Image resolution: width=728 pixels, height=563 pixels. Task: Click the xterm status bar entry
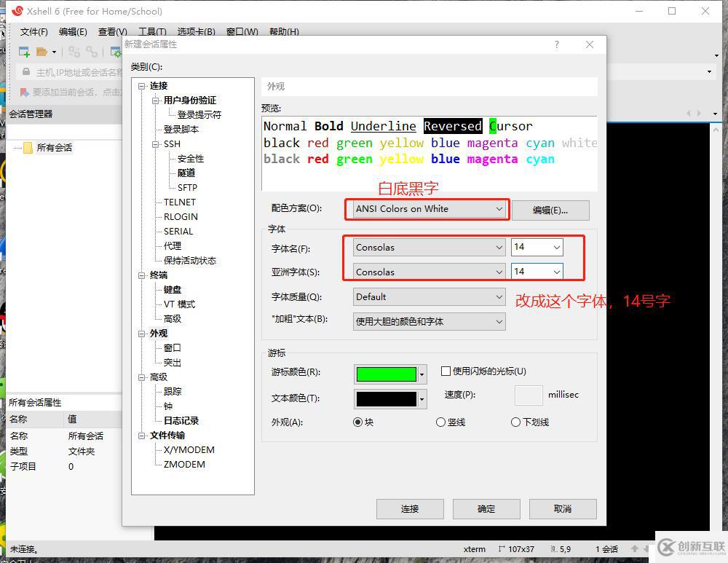474,549
